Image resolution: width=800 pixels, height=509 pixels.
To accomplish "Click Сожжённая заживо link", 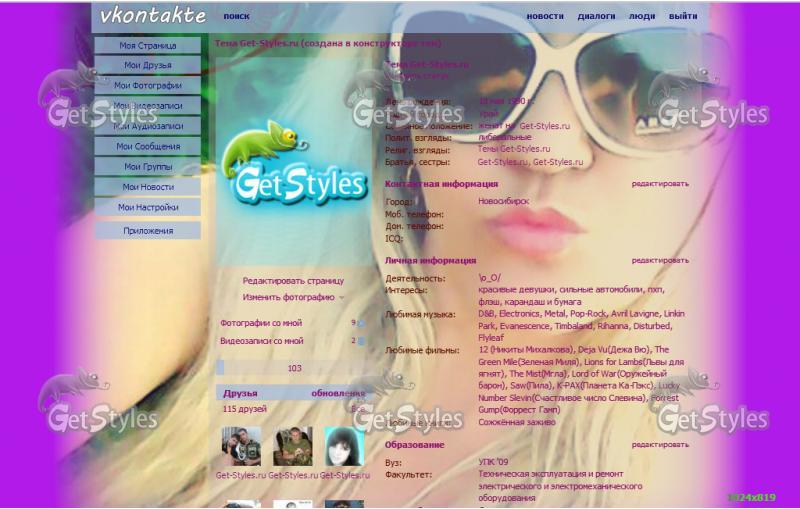I will click(517, 422).
